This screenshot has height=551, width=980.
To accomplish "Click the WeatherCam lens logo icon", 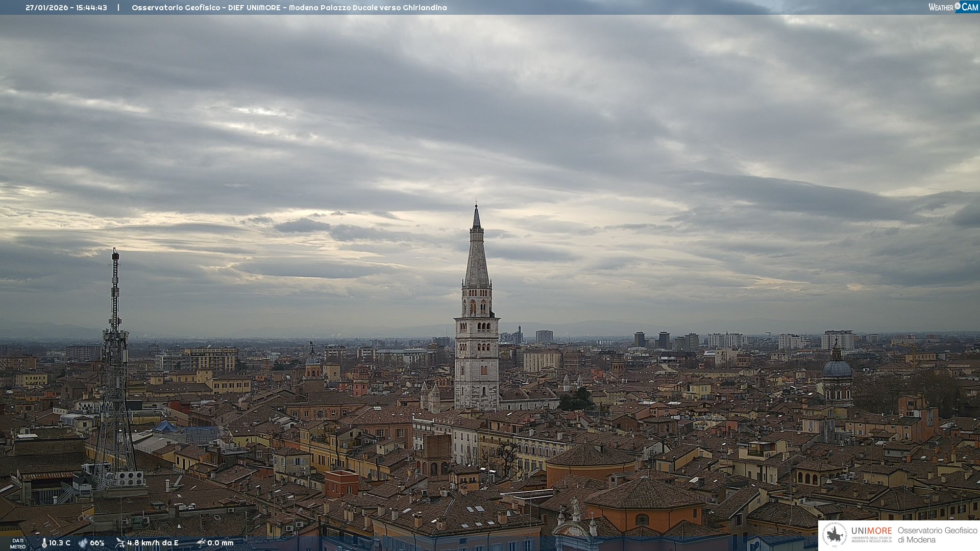I will point(958,6).
